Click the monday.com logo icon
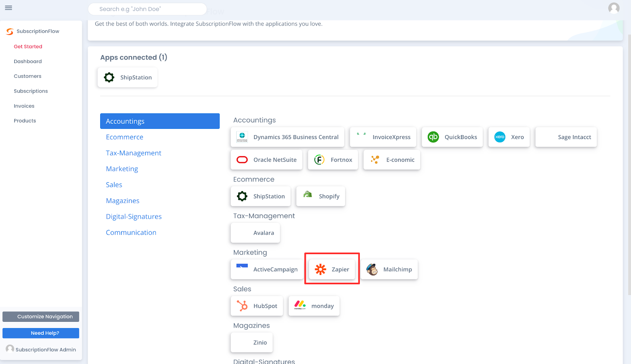Screen dimensions: 631x364 pos(300,305)
